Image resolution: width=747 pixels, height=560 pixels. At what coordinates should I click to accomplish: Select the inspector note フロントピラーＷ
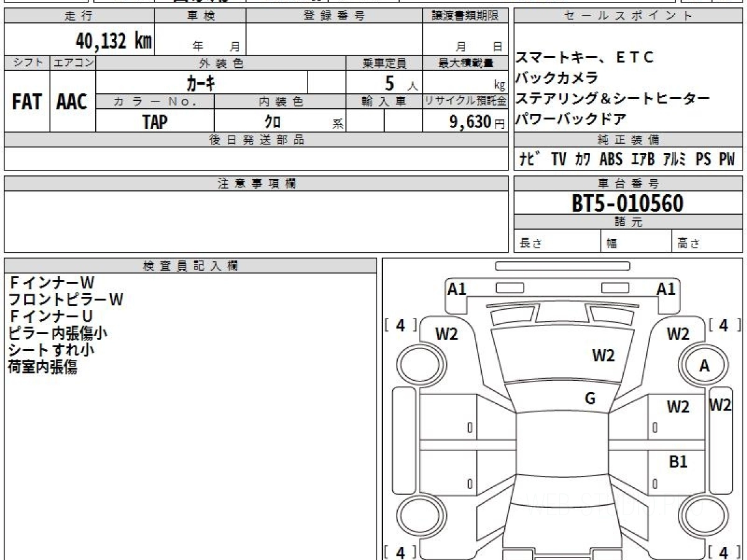point(66,299)
